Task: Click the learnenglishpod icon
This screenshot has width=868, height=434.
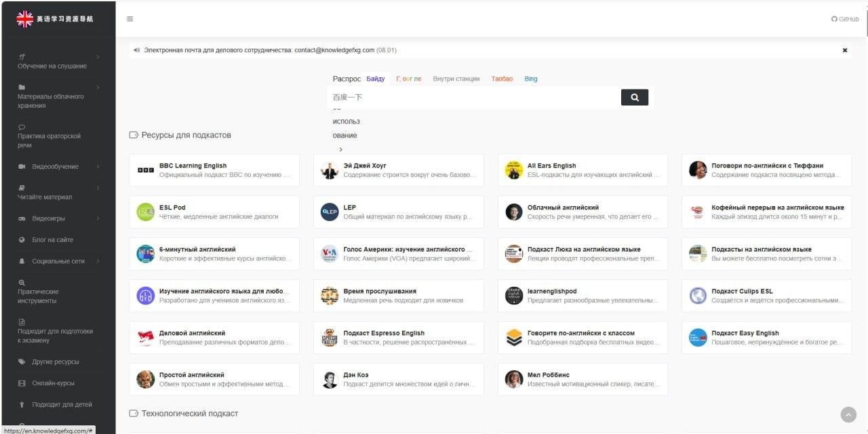Action: click(514, 296)
